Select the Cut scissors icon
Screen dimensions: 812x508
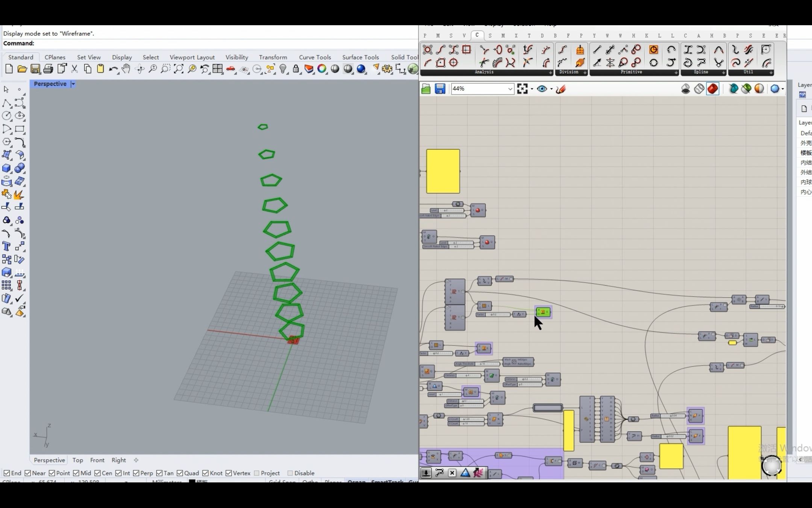coord(74,69)
